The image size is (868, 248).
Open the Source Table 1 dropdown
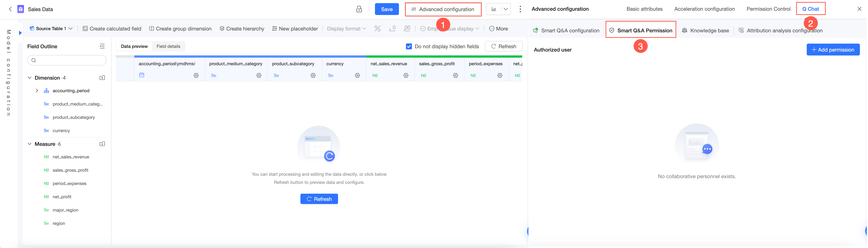51,29
